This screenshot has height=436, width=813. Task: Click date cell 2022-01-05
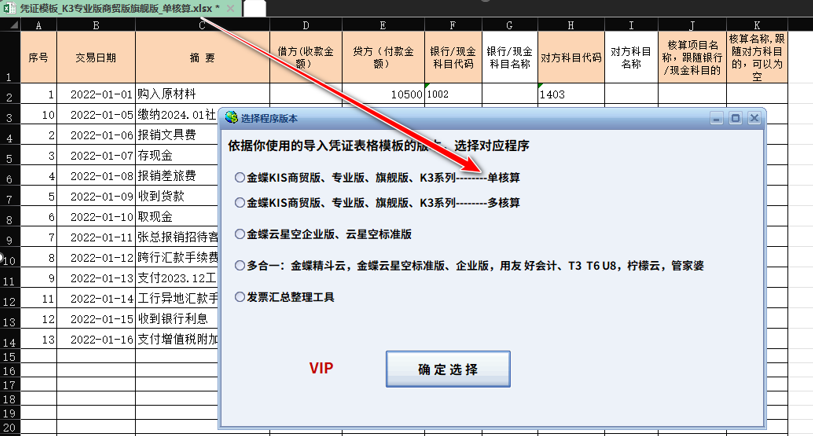(96, 115)
